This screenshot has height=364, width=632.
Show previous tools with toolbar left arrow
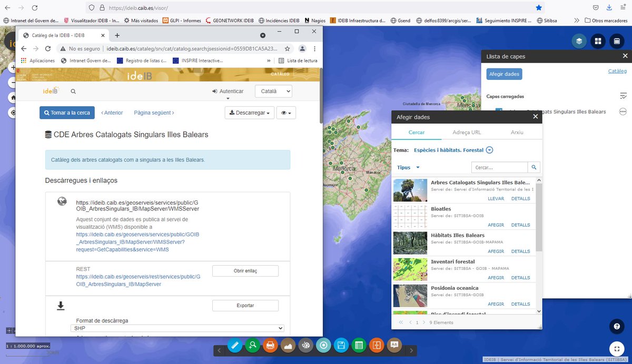219,350
